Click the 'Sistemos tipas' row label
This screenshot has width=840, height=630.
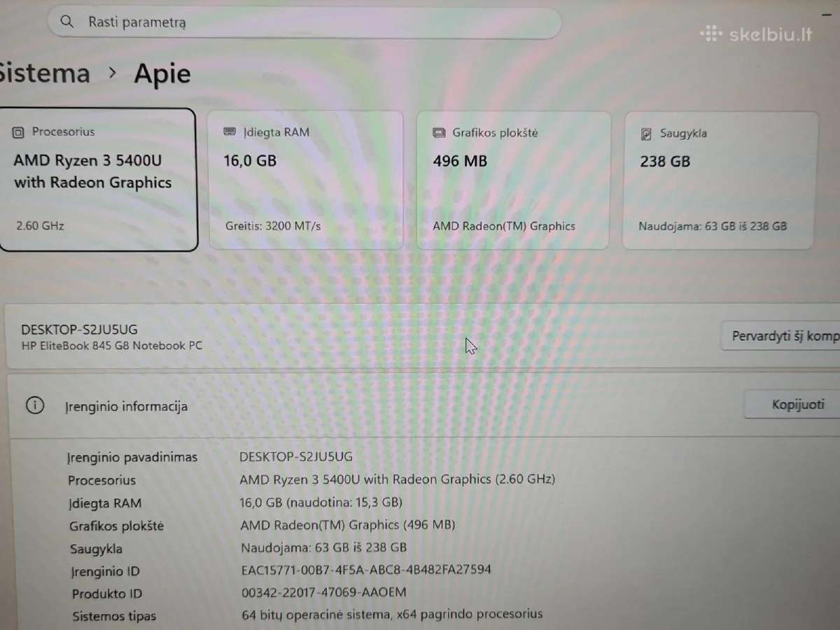coord(114,617)
